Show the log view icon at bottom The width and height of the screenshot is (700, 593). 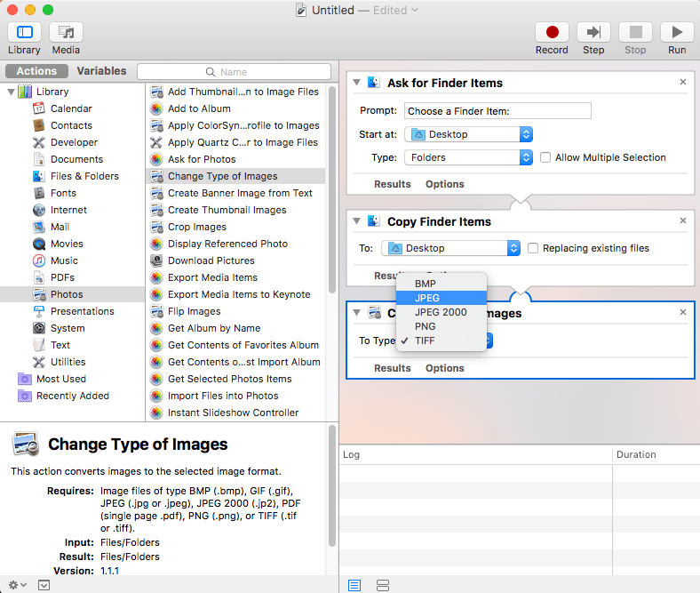pyautogui.click(x=354, y=585)
